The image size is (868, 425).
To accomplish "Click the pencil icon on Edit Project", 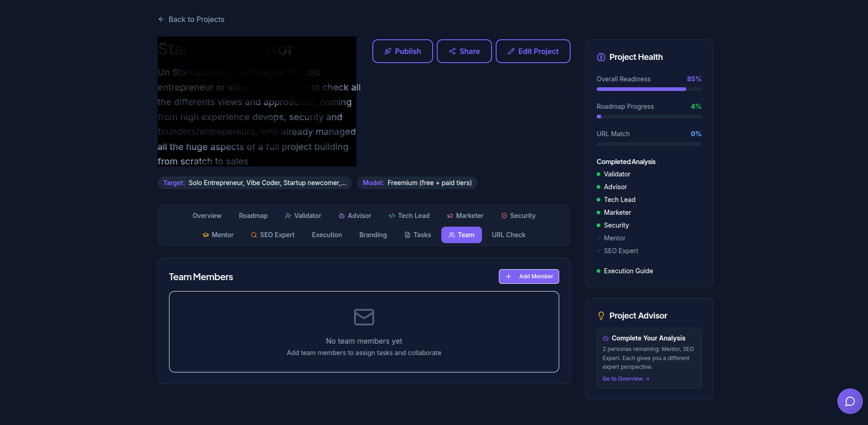I will pyautogui.click(x=511, y=51).
